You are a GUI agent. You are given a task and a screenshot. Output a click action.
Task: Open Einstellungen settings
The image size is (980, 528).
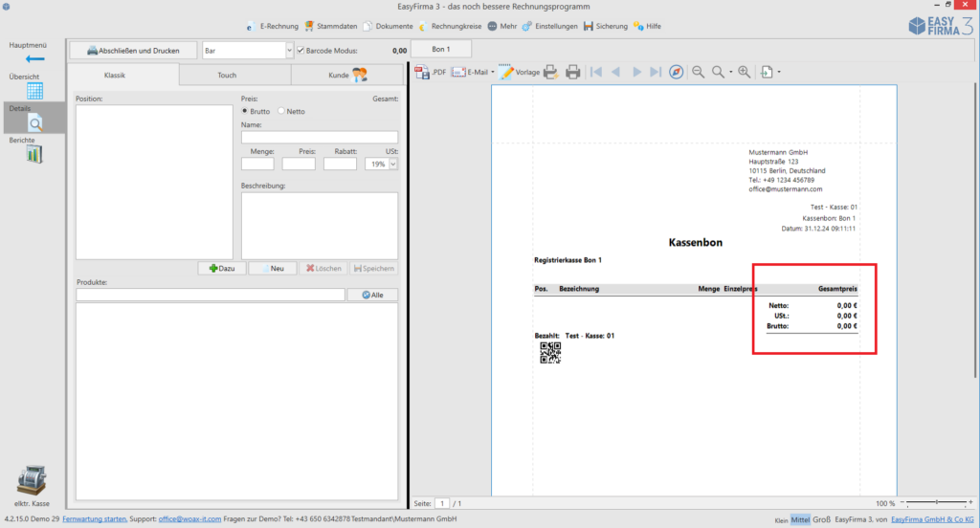[550, 26]
